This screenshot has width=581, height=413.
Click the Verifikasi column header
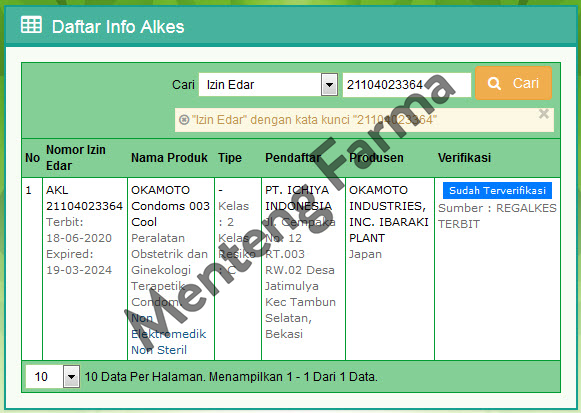(x=464, y=158)
